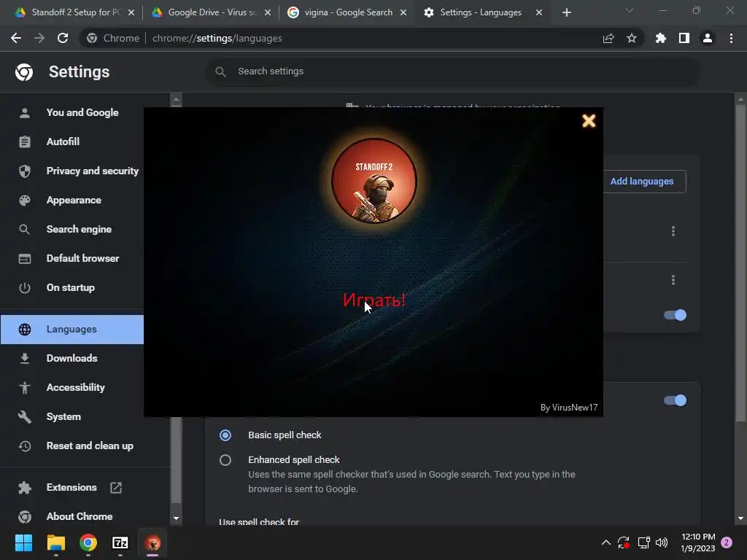
Task: Go back to the previous page
Action: (16, 38)
